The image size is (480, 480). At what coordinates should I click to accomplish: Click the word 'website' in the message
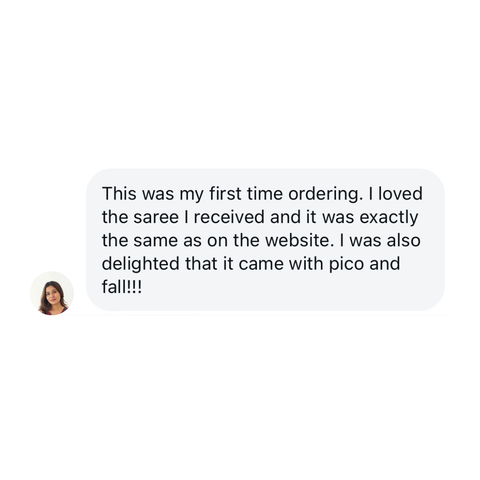(x=299, y=240)
